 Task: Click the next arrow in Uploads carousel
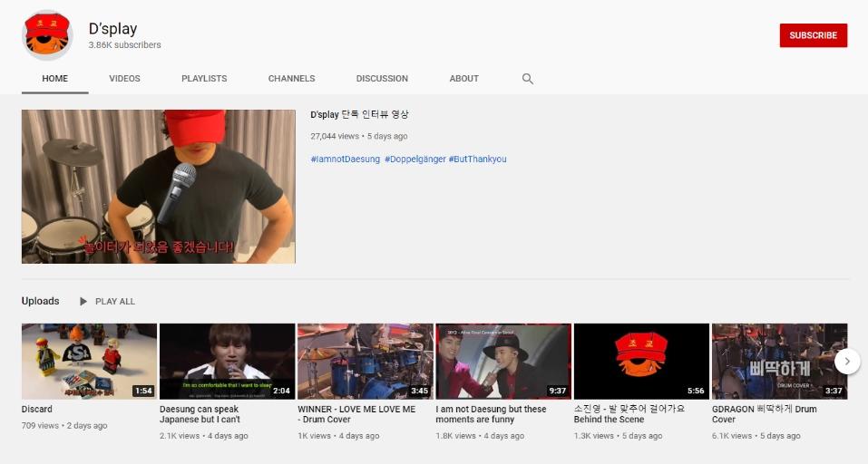pos(846,361)
